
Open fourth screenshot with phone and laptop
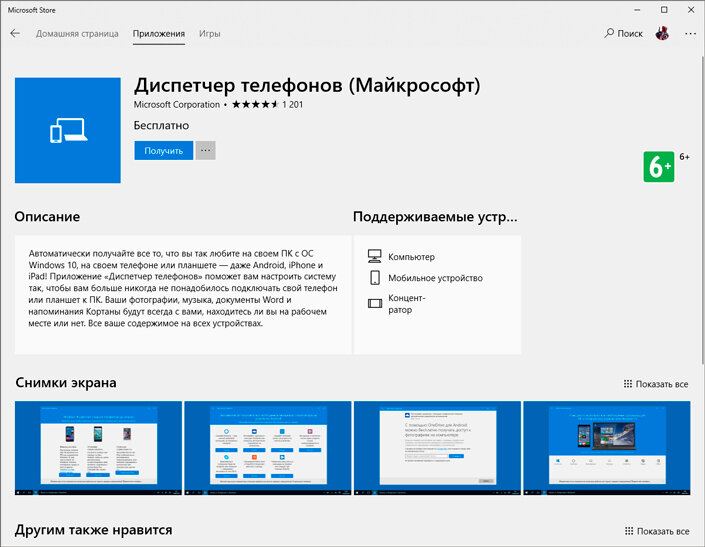click(x=607, y=448)
